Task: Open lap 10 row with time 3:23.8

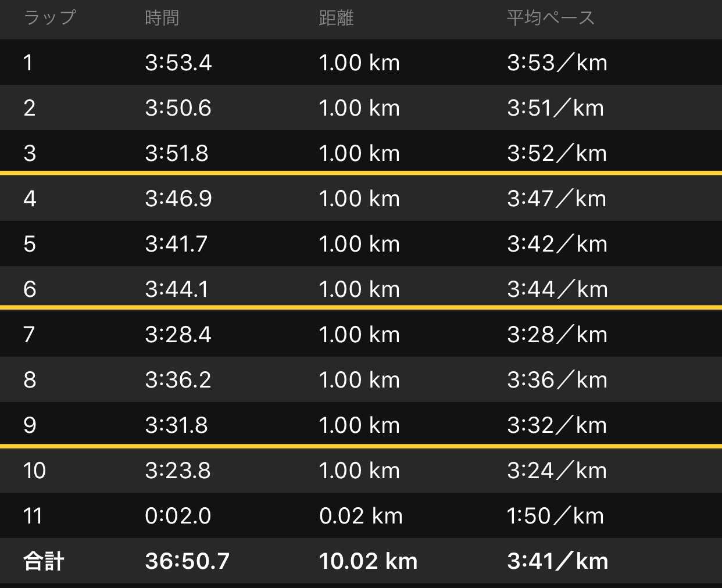Action: coord(361,470)
